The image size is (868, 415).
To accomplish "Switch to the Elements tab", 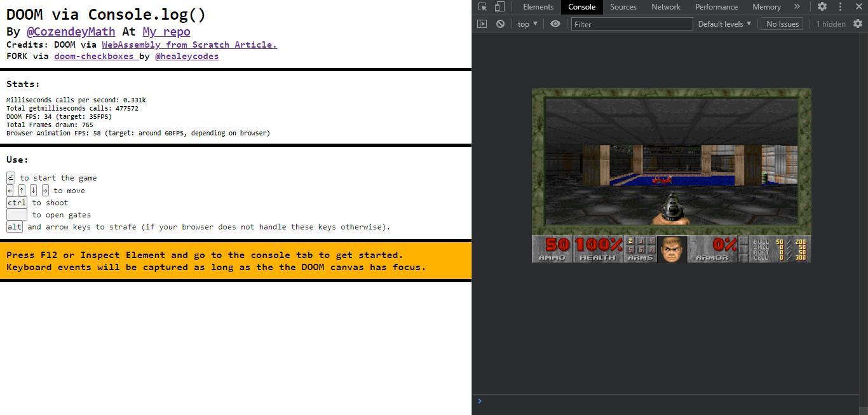I will (538, 7).
